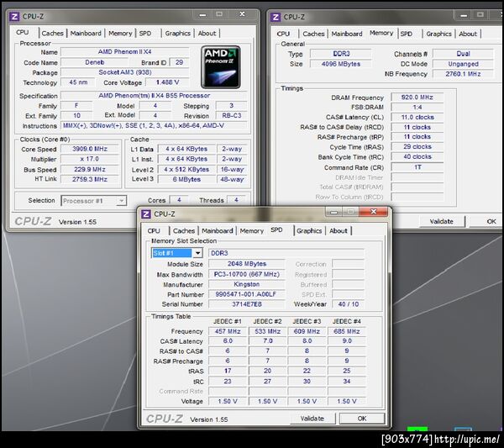Open SPD tab in the Memory window
This screenshot has height=448, width=504.
[x=406, y=34]
